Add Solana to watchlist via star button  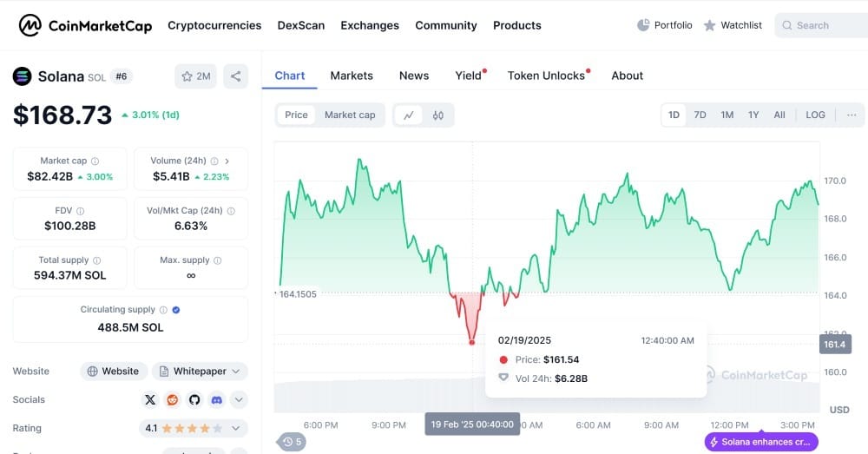(x=195, y=76)
